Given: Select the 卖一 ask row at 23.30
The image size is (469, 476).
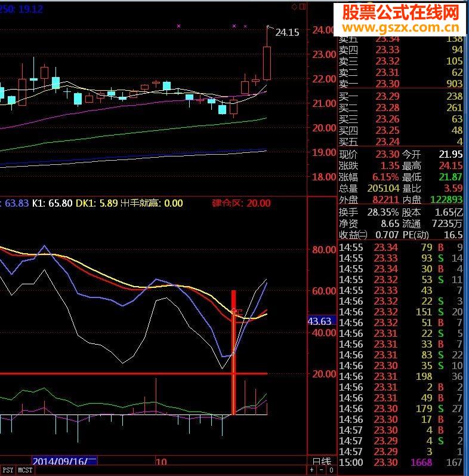Looking at the screenshot, I should [401, 84].
